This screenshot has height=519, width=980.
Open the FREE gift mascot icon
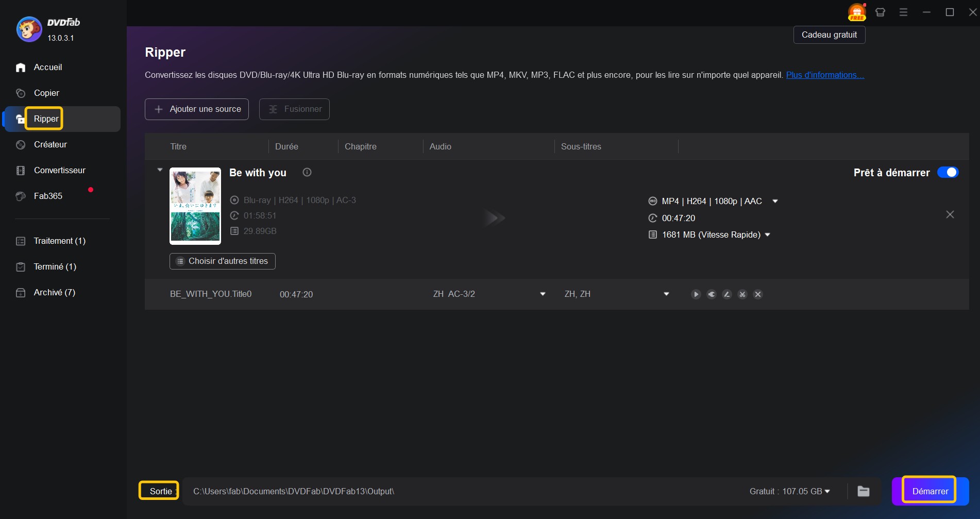tap(857, 12)
